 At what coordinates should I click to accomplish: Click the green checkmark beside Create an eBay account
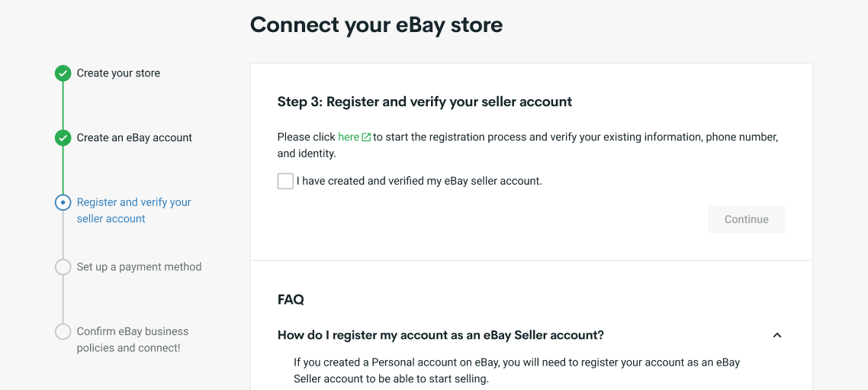point(63,138)
